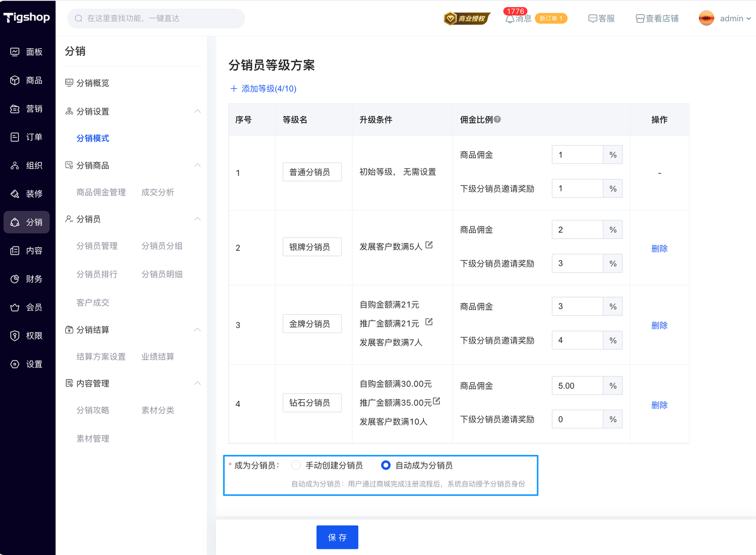Delete the 银牌分销员 level
Screen dimensions: 756x555
[659, 248]
